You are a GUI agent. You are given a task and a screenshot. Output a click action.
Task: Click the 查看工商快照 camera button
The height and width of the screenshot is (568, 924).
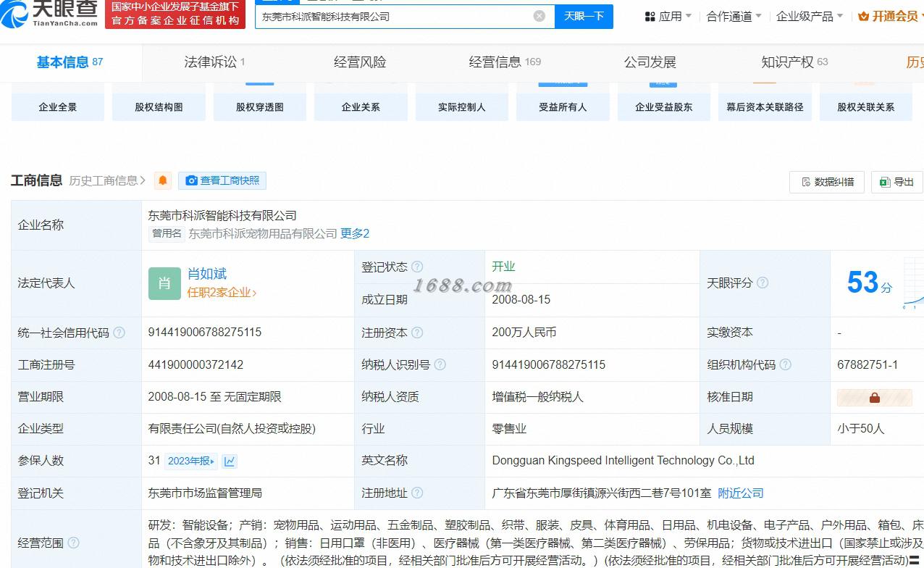coord(222,180)
